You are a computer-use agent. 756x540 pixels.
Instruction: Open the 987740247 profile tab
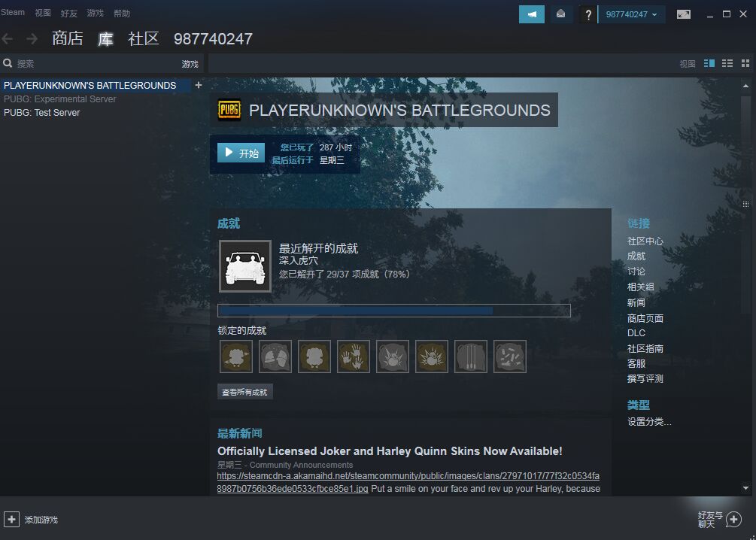point(213,38)
